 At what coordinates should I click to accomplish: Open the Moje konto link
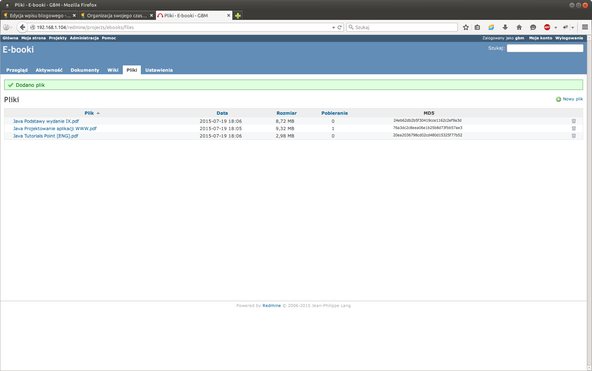tap(540, 38)
